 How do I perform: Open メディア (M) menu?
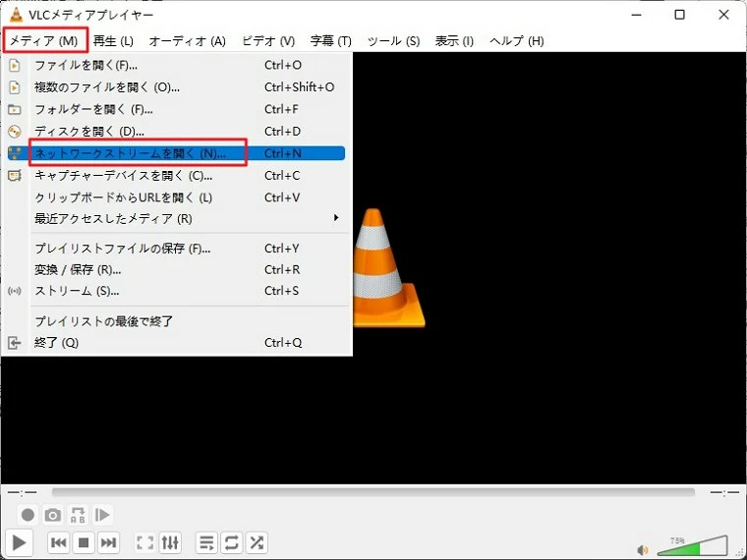44,40
